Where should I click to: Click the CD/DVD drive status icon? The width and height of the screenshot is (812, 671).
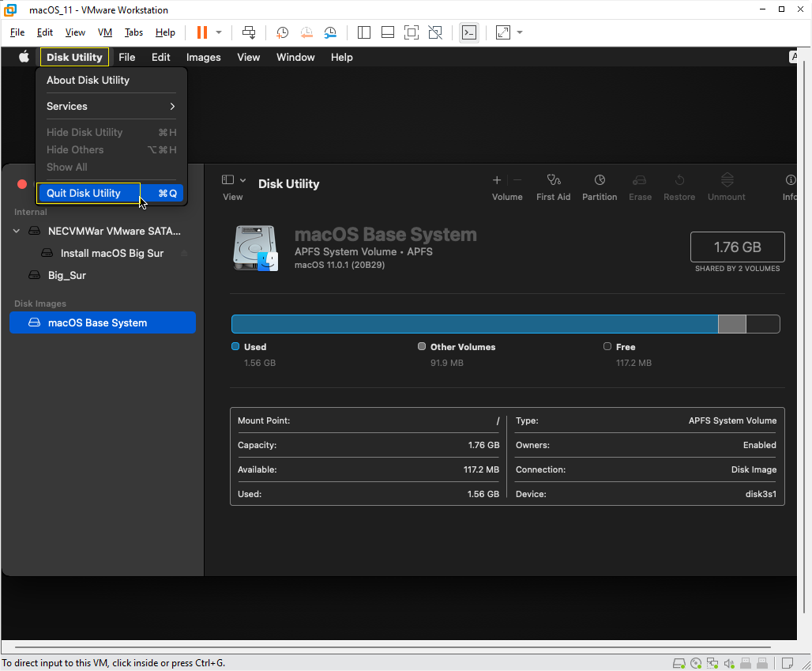pos(696,663)
